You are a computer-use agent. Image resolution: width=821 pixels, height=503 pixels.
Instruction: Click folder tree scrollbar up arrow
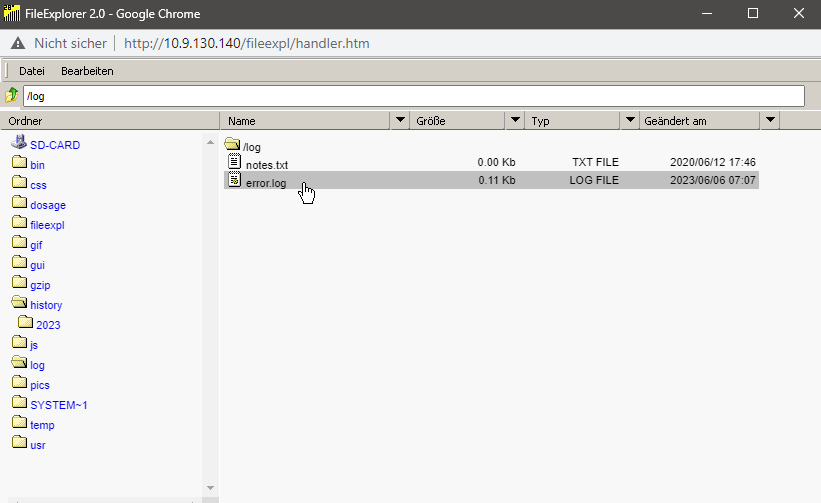(210, 142)
